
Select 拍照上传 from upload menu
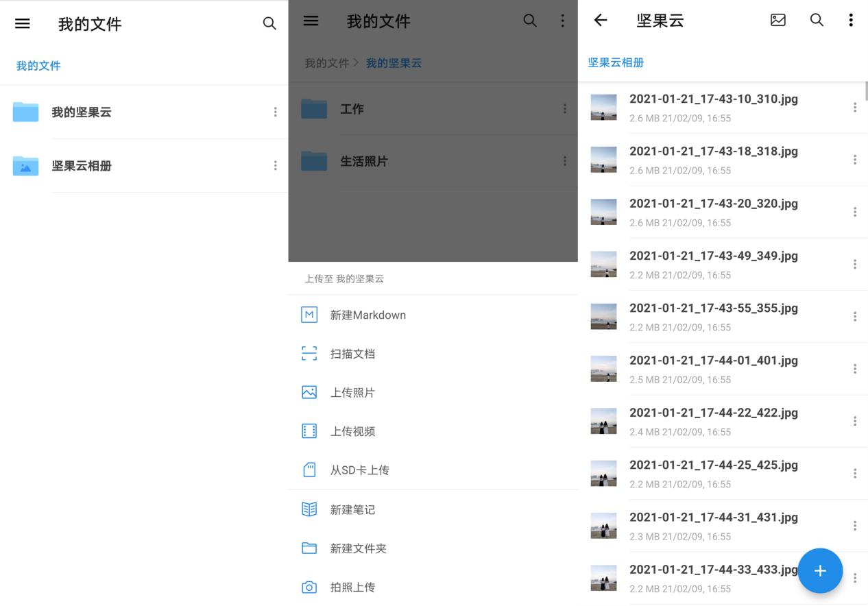pos(433,587)
